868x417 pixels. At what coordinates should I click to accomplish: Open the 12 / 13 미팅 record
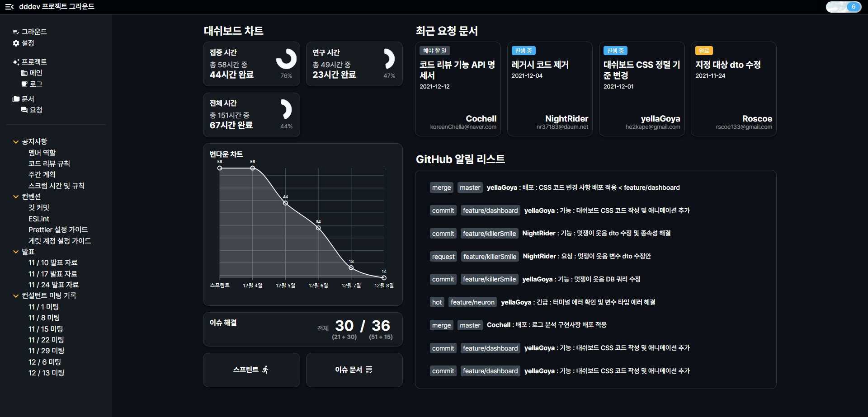[46, 373]
